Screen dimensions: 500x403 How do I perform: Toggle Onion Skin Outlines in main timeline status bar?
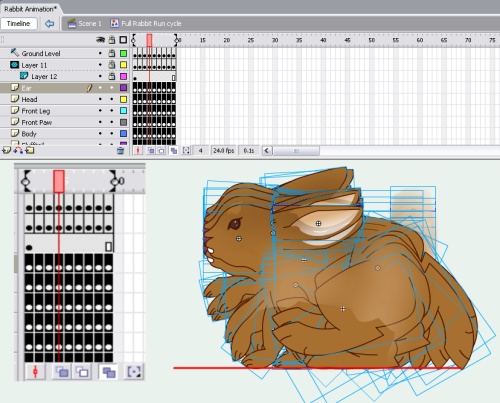(161, 151)
